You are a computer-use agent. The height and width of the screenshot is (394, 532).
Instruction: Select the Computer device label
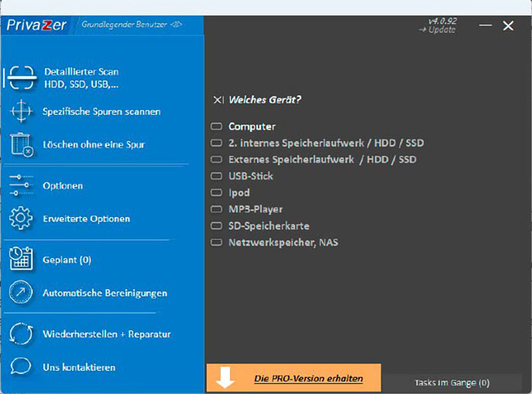pos(252,126)
